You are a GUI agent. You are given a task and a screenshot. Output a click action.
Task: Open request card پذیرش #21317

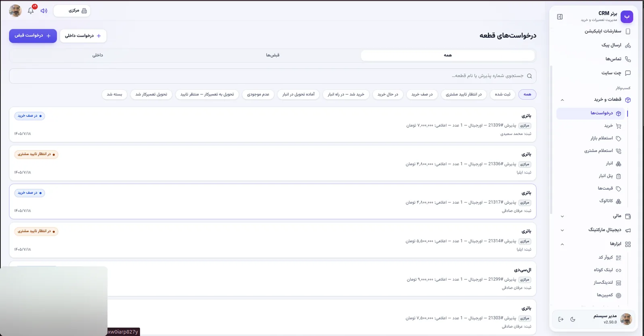[x=272, y=201]
